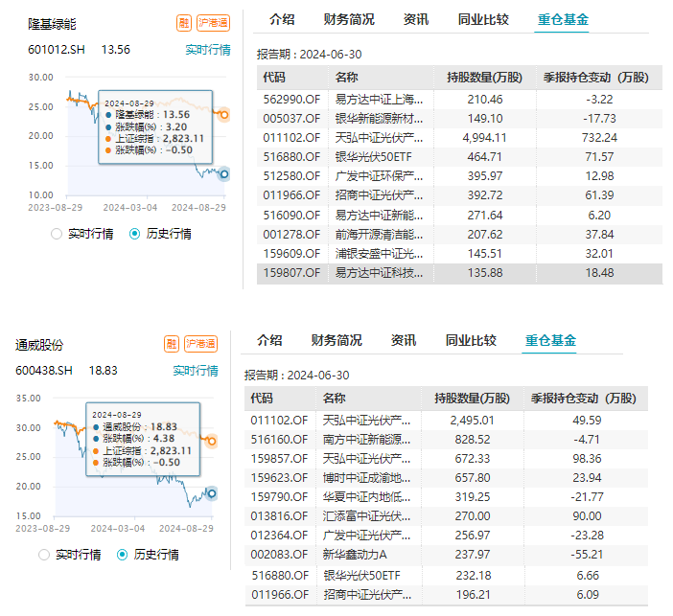This screenshot has height=616, width=673.
Task: Click fund code 001278.OF
Action: click(291, 234)
